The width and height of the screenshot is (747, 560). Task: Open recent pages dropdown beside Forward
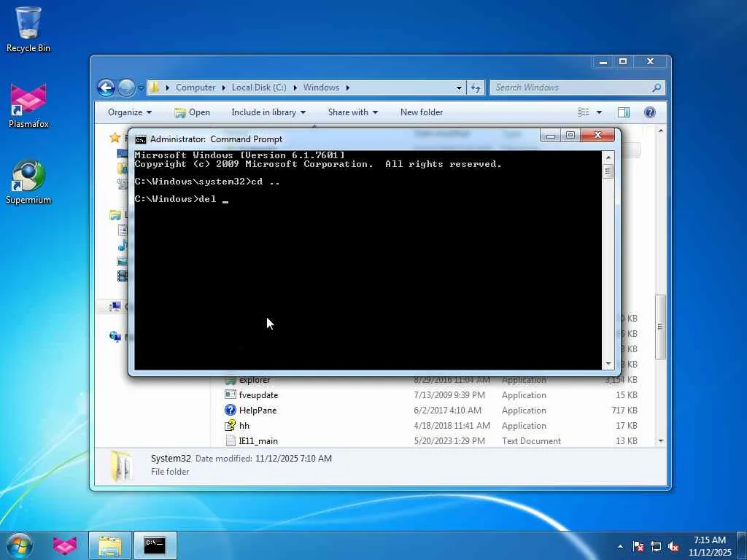point(141,88)
